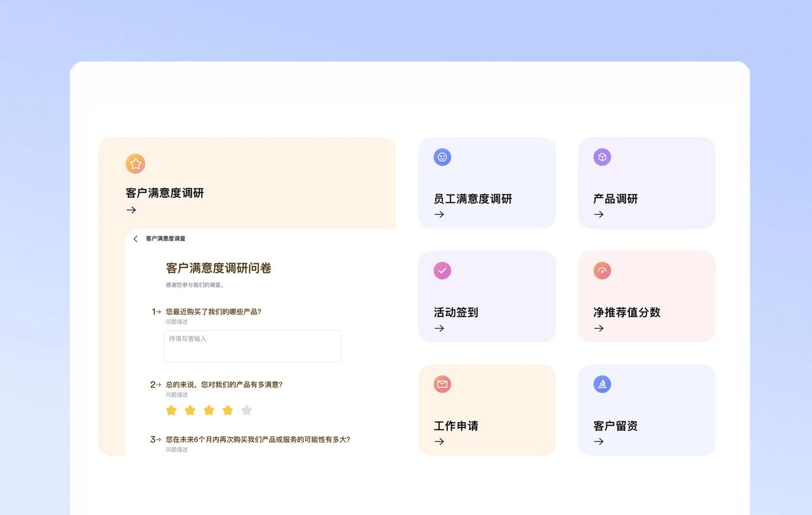
Task: Click the arrow under 产品调研
Action: coord(599,214)
